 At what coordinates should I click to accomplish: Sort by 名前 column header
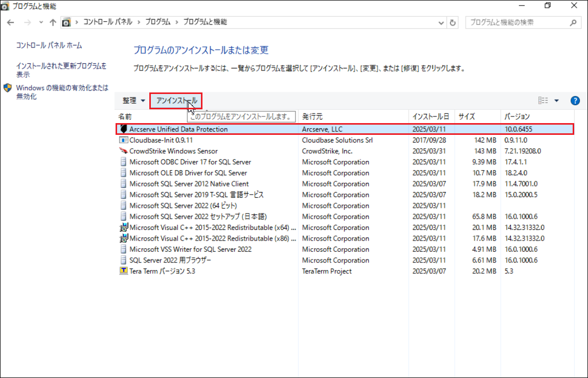125,116
